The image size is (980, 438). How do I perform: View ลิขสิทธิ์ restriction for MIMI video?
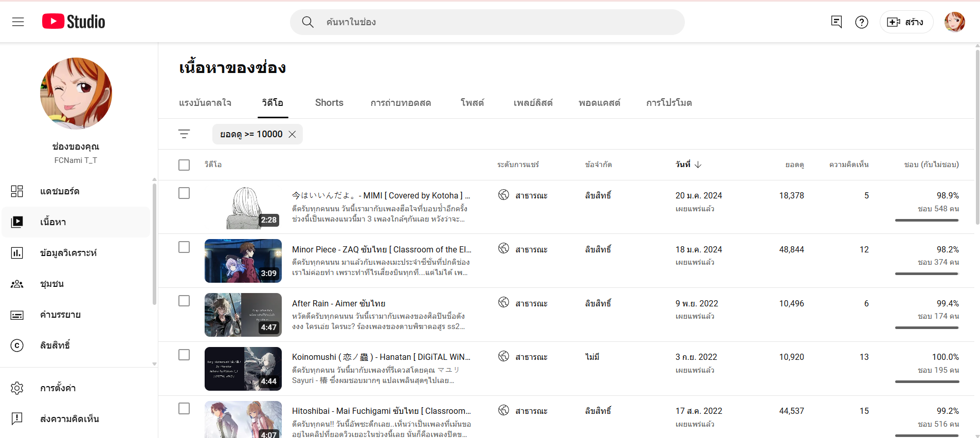(598, 195)
